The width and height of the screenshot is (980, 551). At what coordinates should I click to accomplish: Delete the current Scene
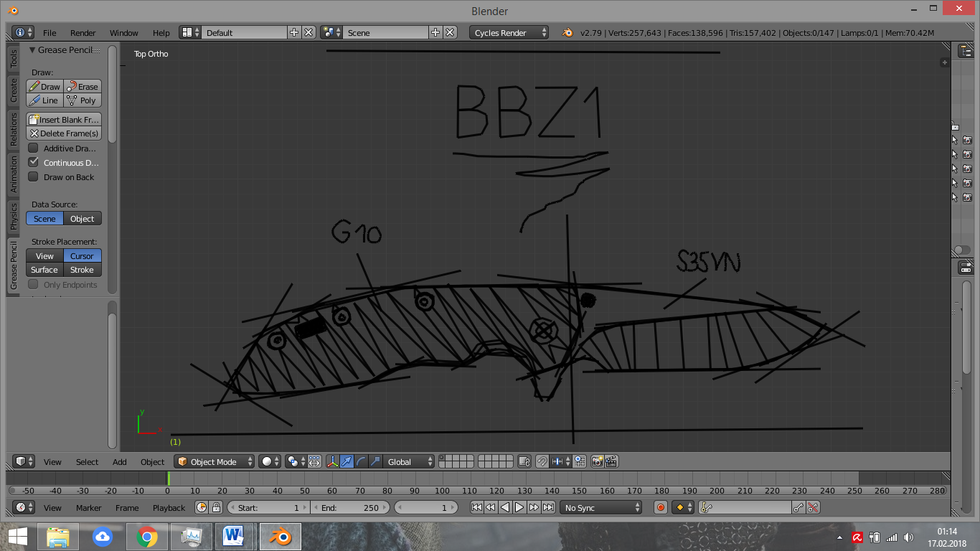(x=450, y=33)
